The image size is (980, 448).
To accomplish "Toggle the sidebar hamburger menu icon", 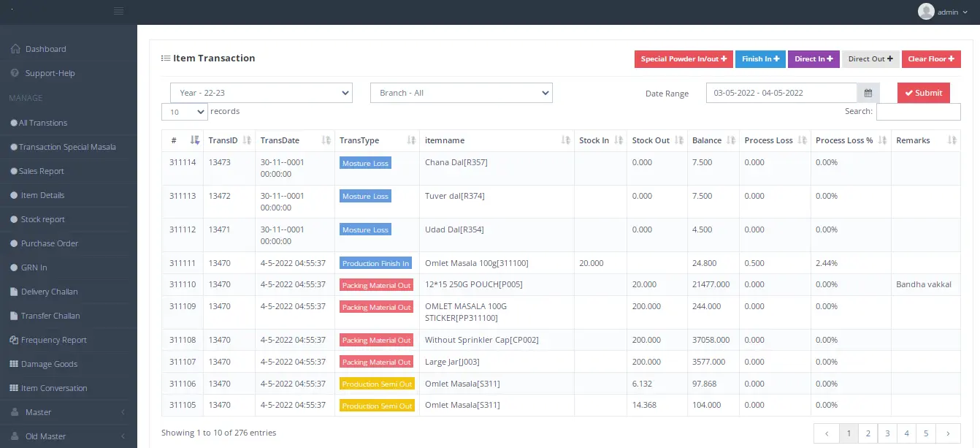I will click(x=118, y=11).
